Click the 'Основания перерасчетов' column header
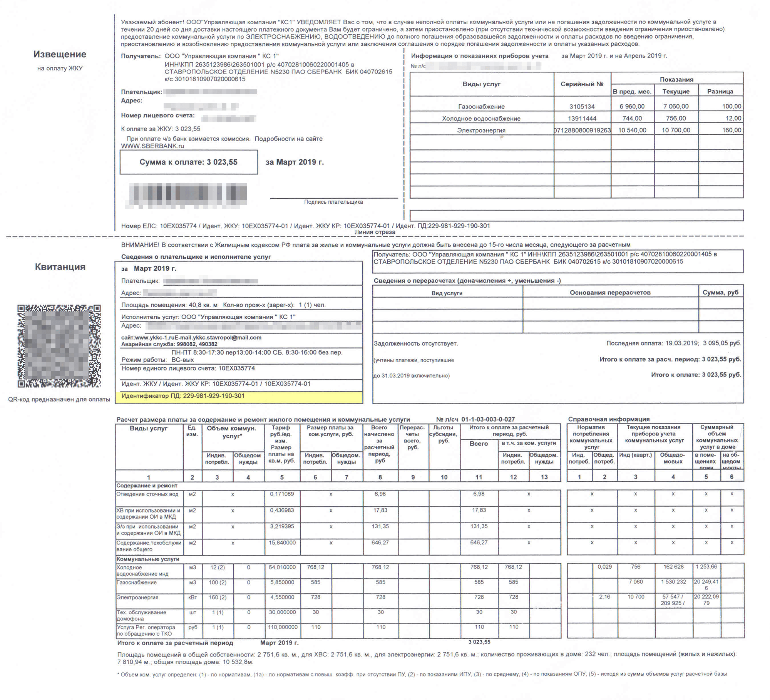 pyautogui.click(x=610, y=293)
